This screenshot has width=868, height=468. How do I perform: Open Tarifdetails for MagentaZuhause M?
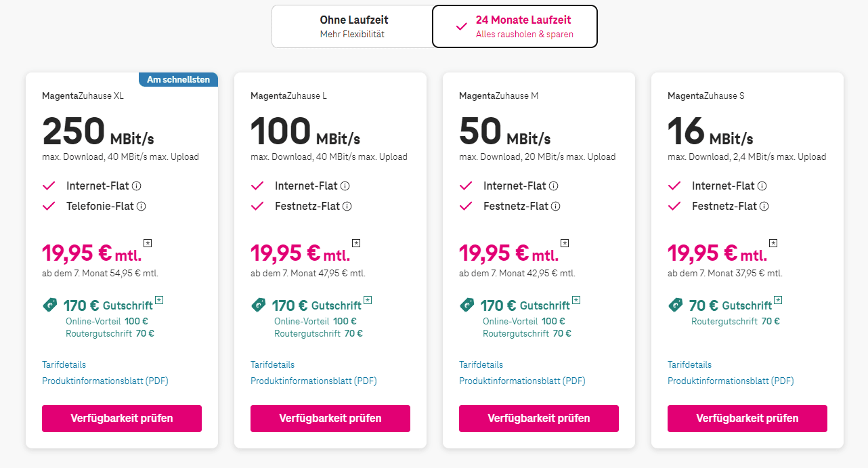coord(481,364)
